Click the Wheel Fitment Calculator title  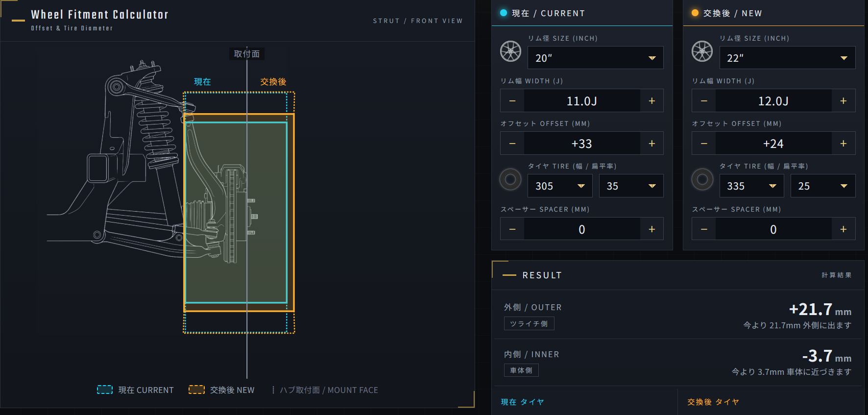pyautogui.click(x=100, y=15)
